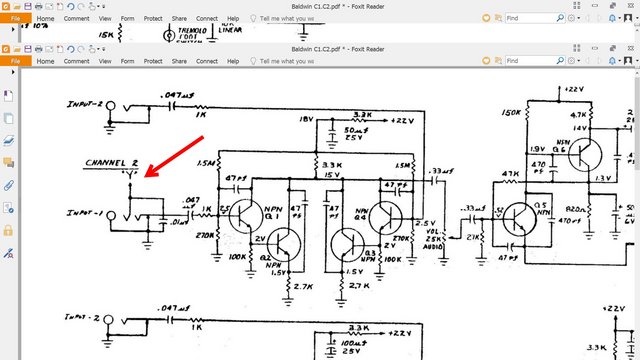Click the Find text field in lower window
Image resolution: width=640 pixels, height=360 pixels.
pyautogui.click(x=530, y=60)
